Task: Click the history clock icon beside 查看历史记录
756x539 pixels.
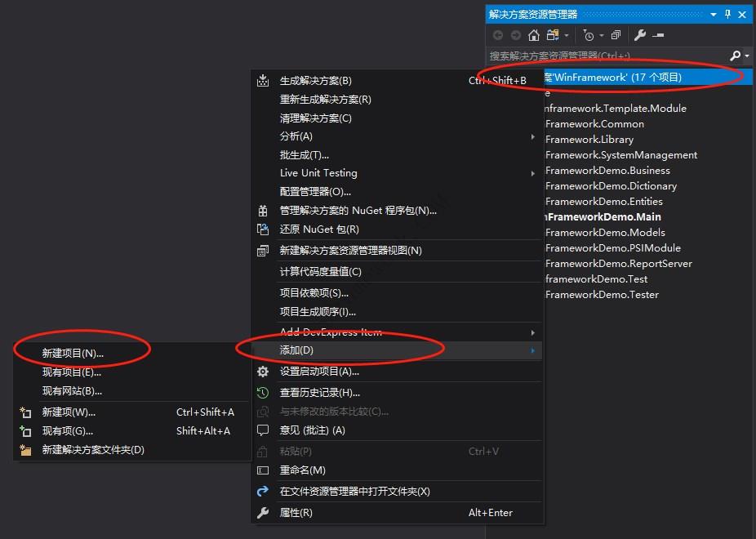Action: tap(263, 392)
